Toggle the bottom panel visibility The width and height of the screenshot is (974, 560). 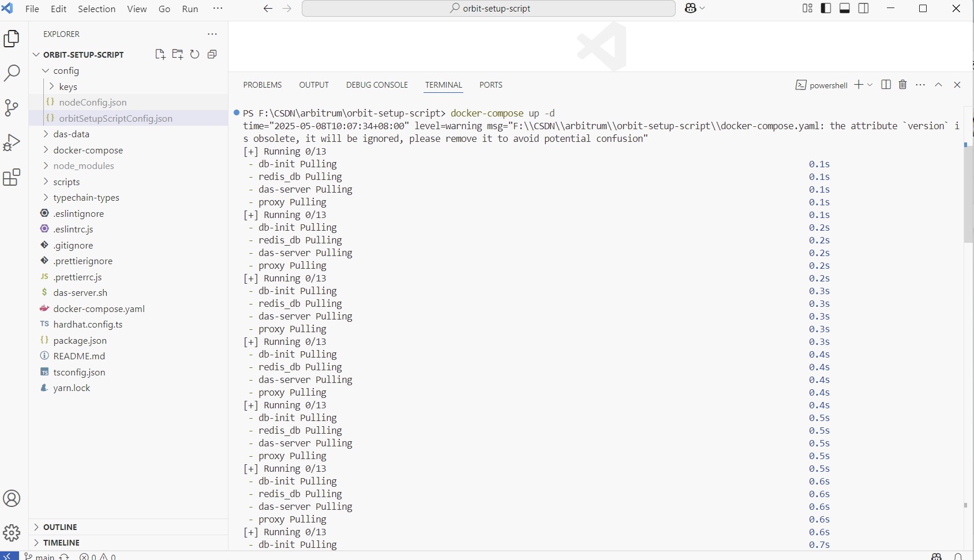[845, 8]
